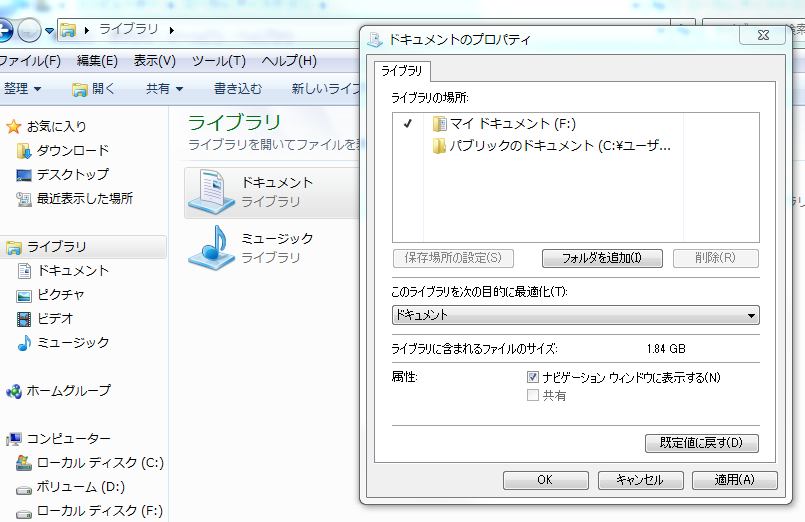
Task: Click the ライブラリ heading in Explorer content
Action: click(234, 123)
